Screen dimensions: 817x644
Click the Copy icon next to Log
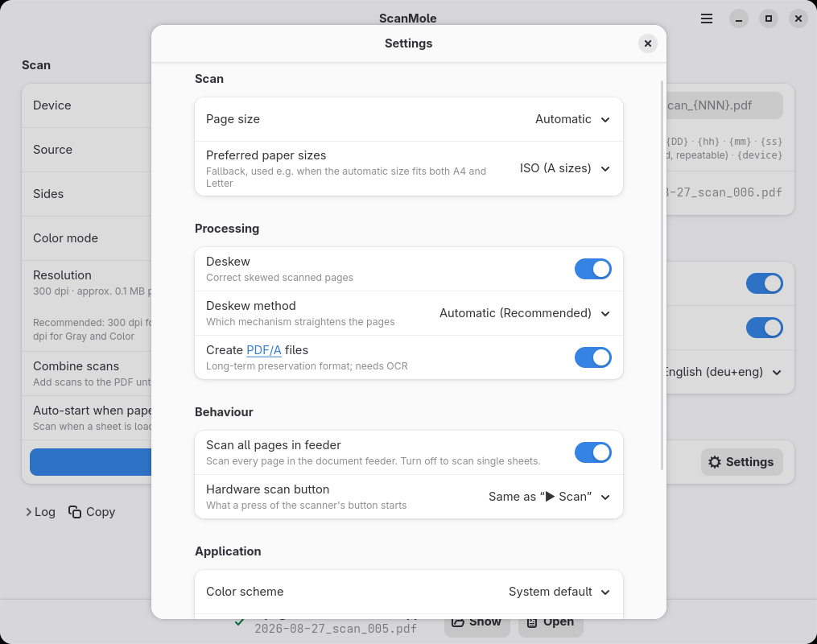(75, 512)
